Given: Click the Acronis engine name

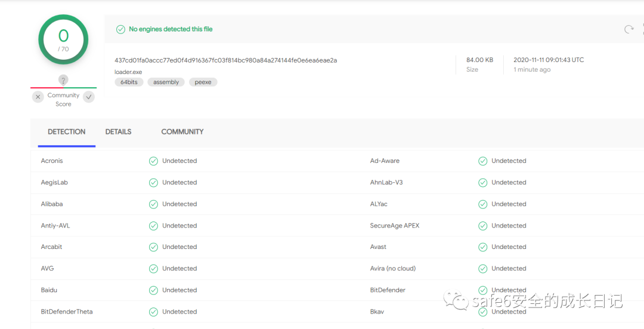Looking at the screenshot, I should tap(52, 161).
